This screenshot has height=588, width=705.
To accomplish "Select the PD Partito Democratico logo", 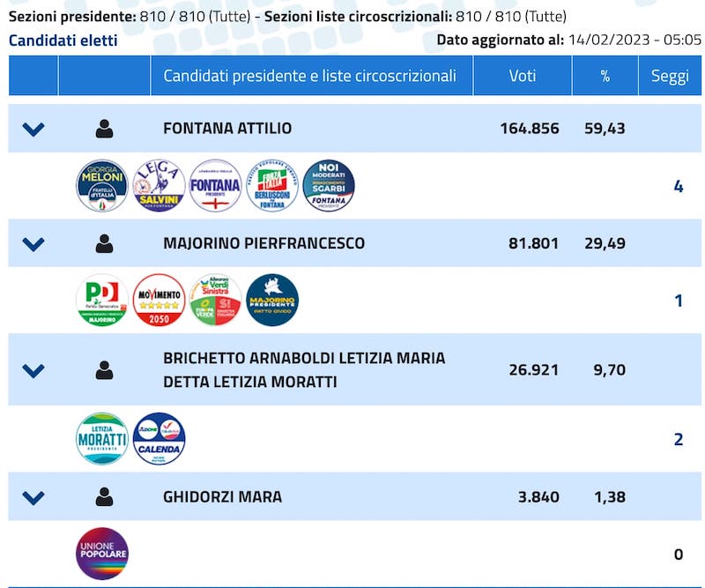I will coord(102,300).
